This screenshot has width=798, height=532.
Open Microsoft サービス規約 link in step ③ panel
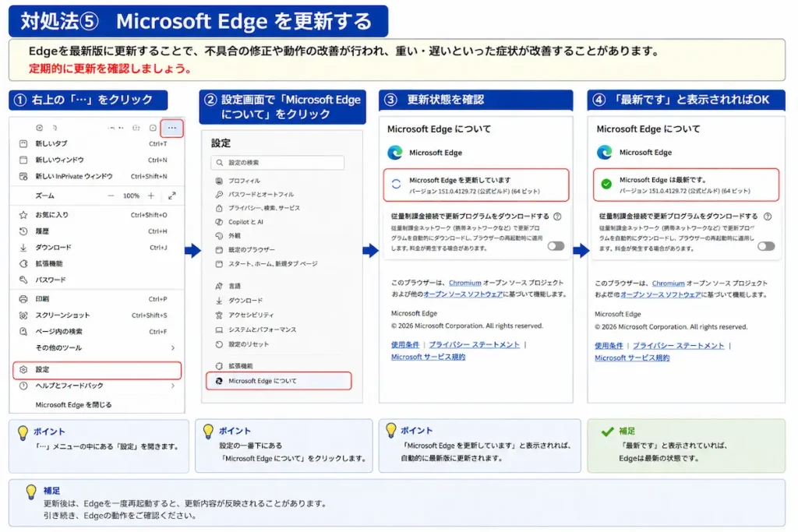click(428, 357)
